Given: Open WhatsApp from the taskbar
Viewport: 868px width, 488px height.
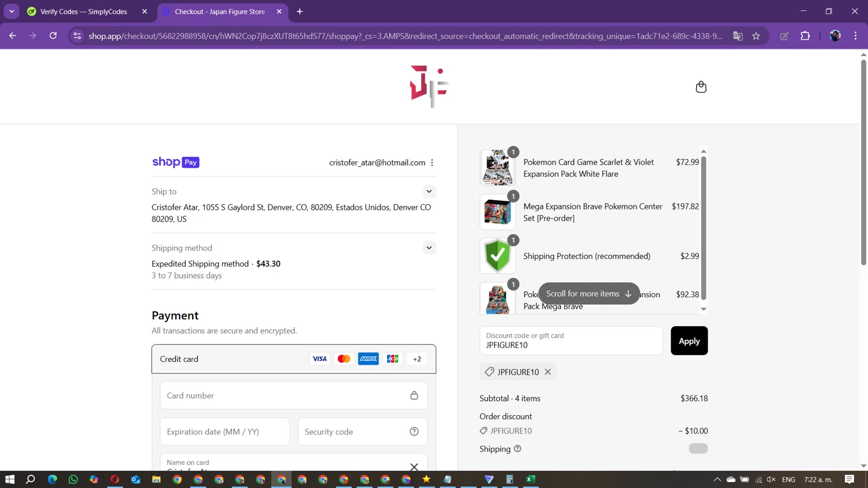Looking at the screenshot, I should click(73, 479).
